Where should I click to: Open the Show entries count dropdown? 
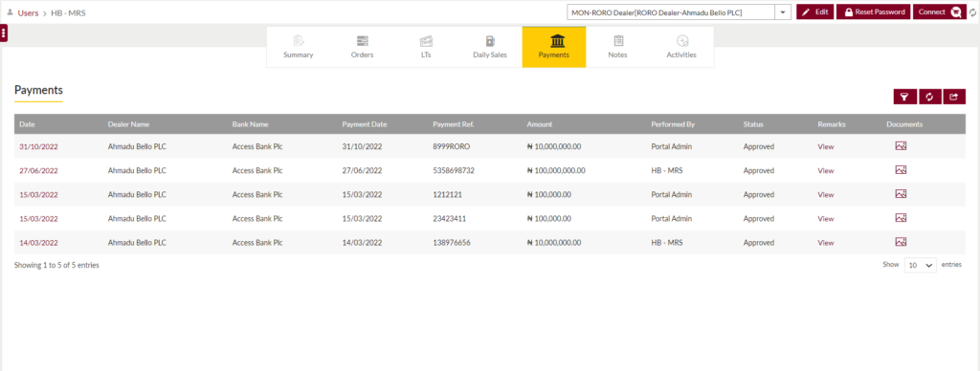coord(921,265)
